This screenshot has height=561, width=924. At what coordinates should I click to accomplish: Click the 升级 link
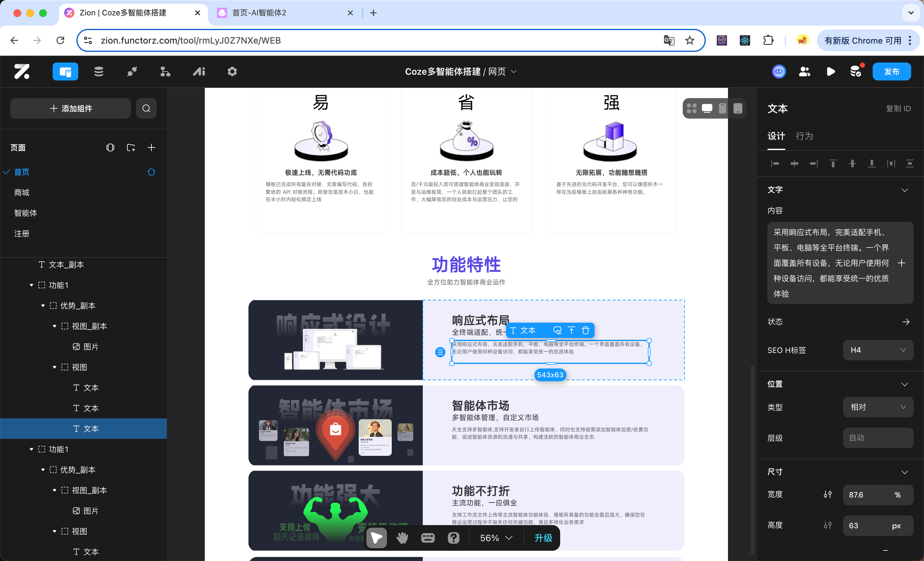(543, 538)
